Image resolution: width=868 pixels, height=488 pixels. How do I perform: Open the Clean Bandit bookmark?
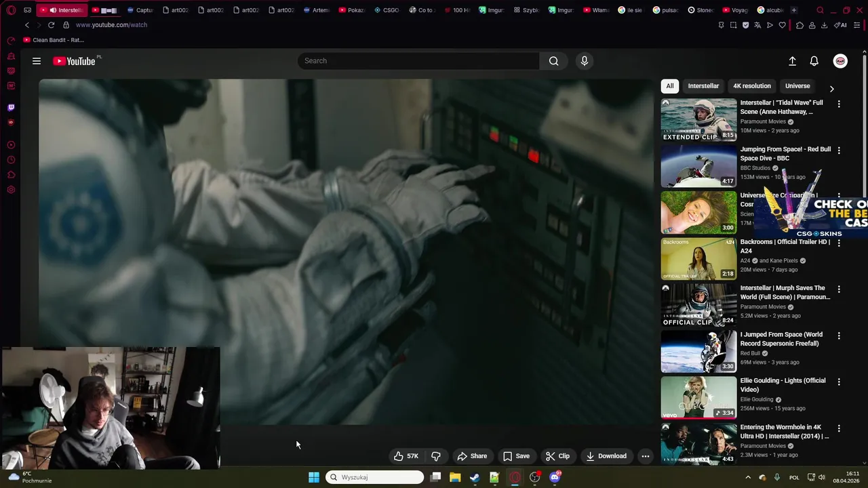coord(54,40)
